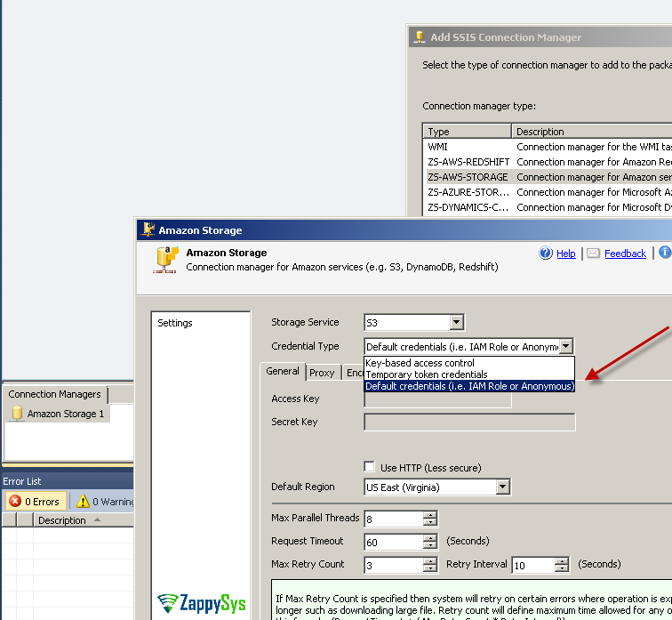Click the Feedback envelope icon

(x=593, y=253)
